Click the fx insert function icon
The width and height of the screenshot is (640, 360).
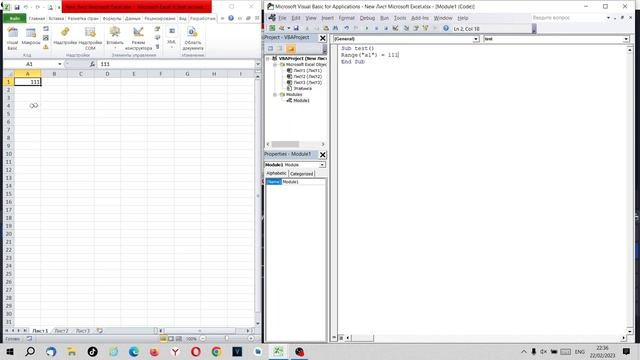click(x=92, y=64)
